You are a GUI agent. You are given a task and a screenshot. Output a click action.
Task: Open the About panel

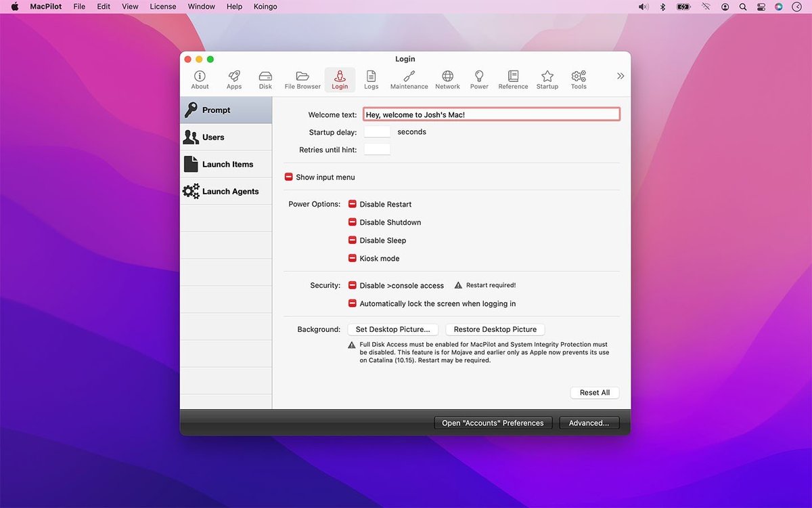click(x=200, y=79)
